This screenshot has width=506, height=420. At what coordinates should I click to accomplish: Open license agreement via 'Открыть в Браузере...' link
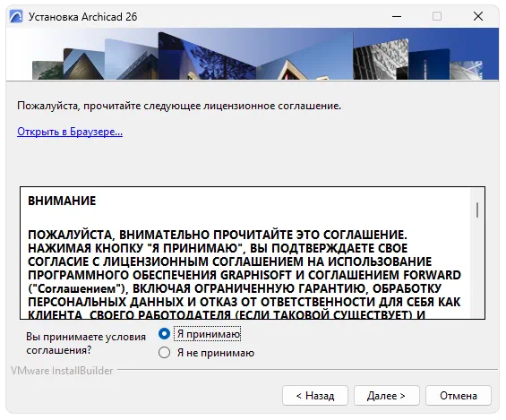70,132
